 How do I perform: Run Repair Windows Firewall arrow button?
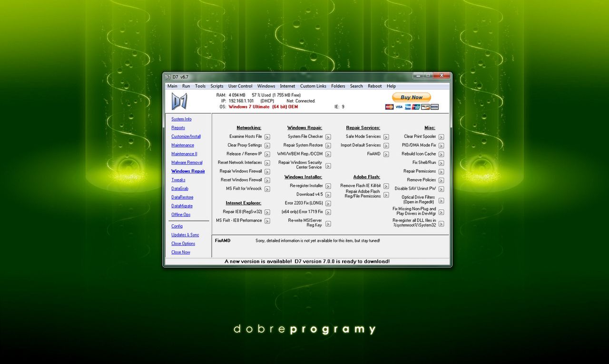pyautogui.click(x=267, y=172)
